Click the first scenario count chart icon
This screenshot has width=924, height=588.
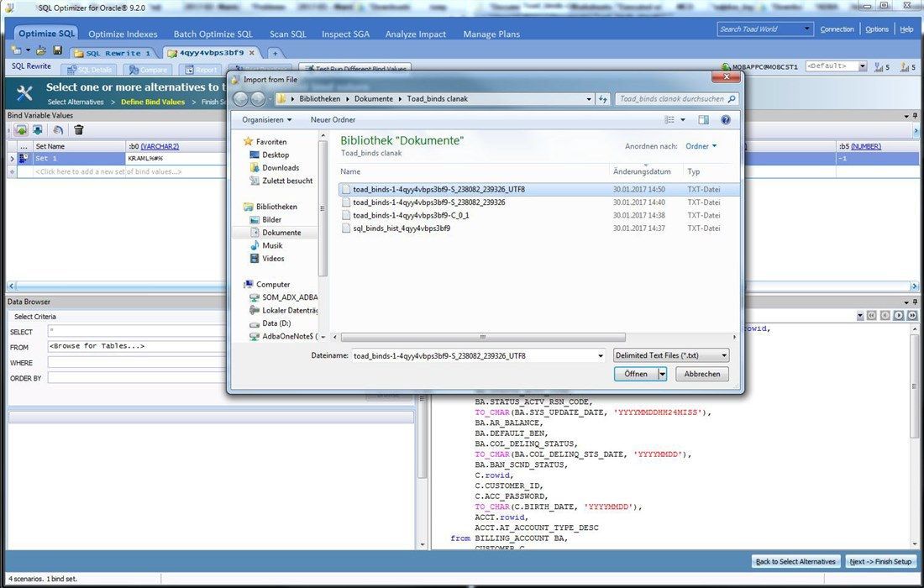coord(879,67)
